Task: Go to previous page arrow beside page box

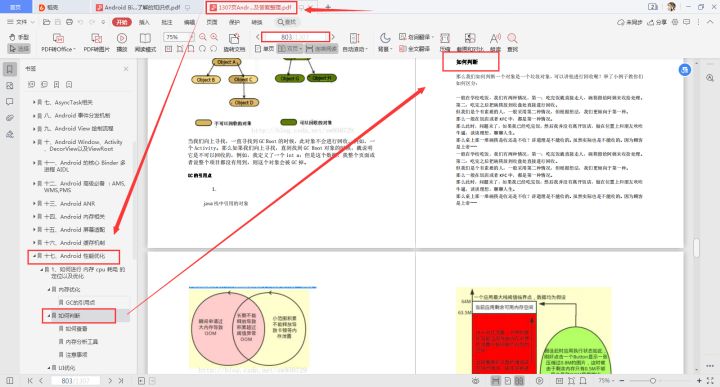Action: [258, 37]
